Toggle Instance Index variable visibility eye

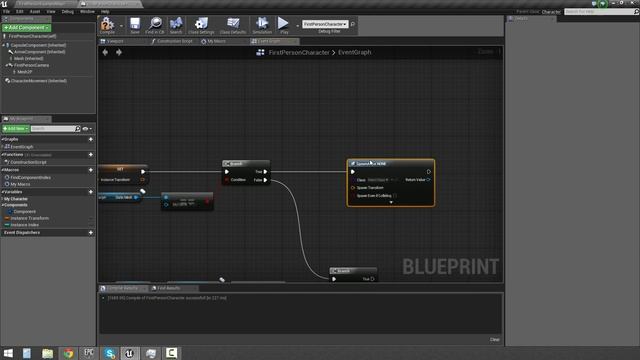tap(91, 225)
